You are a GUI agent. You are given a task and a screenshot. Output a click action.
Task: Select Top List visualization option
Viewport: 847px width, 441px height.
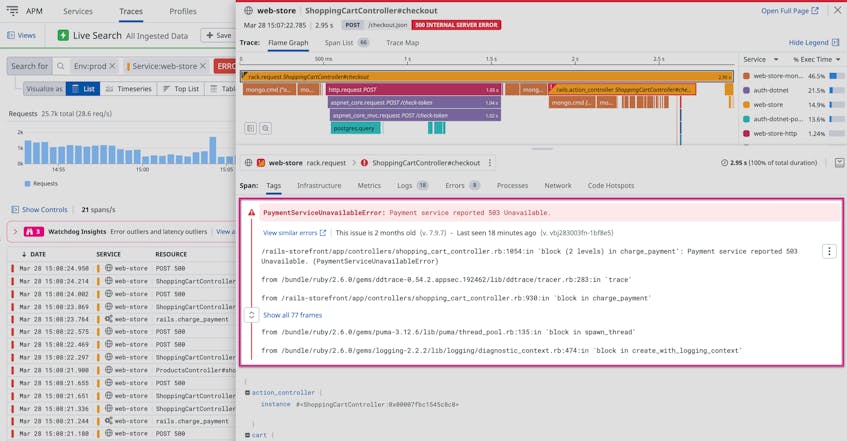tap(181, 89)
